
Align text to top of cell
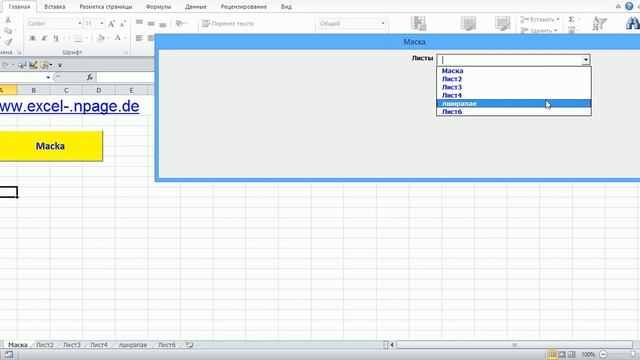(x=139, y=23)
